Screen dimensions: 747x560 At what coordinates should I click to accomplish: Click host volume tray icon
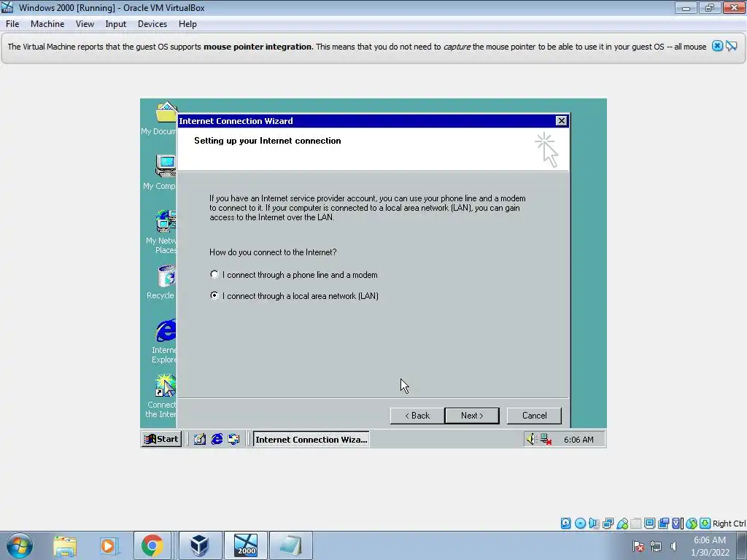pyautogui.click(x=673, y=546)
